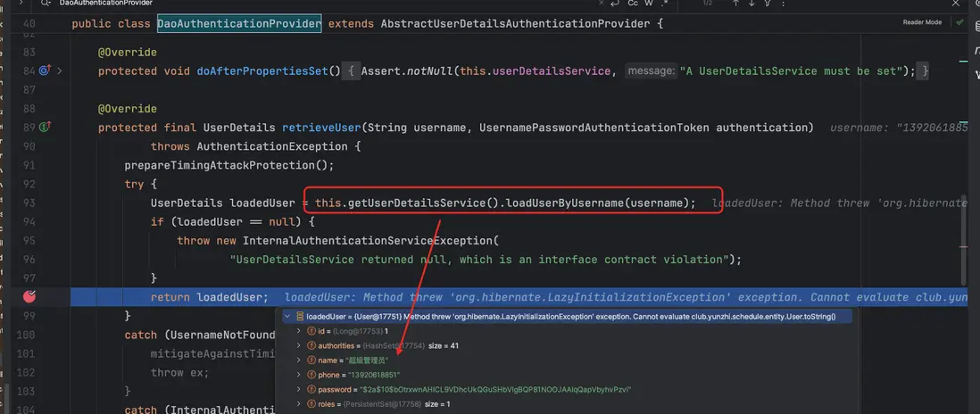The image size is (980, 414).
Task: Click the field icon beside phone
Action: pos(311,375)
